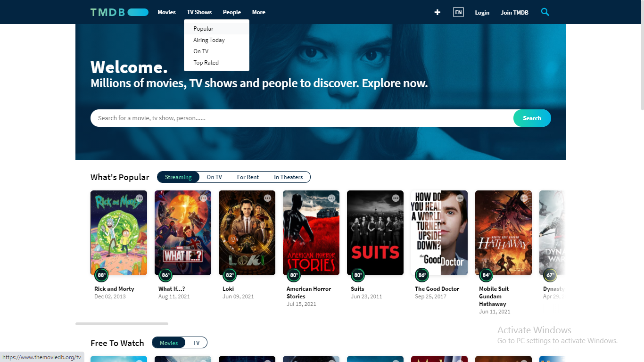
Task: Select Movies in Free To Watch
Action: click(x=169, y=343)
